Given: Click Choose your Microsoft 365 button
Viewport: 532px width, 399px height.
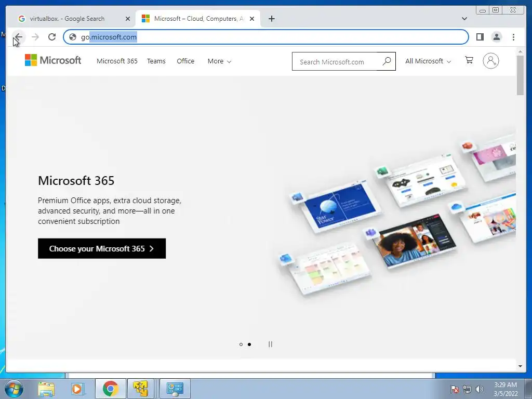Looking at the screenshot, I should (x=102, y=248).
